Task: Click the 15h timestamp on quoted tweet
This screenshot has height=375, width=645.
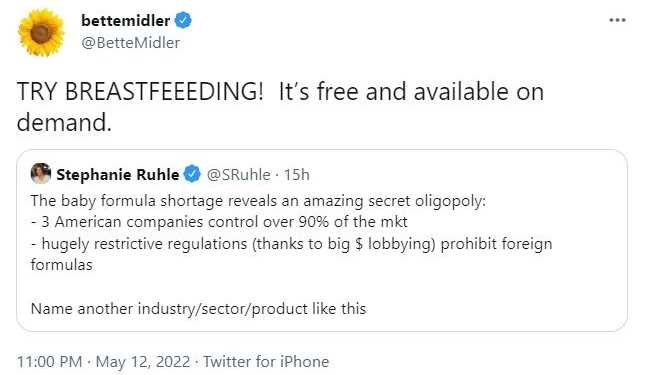Action: 297,175
